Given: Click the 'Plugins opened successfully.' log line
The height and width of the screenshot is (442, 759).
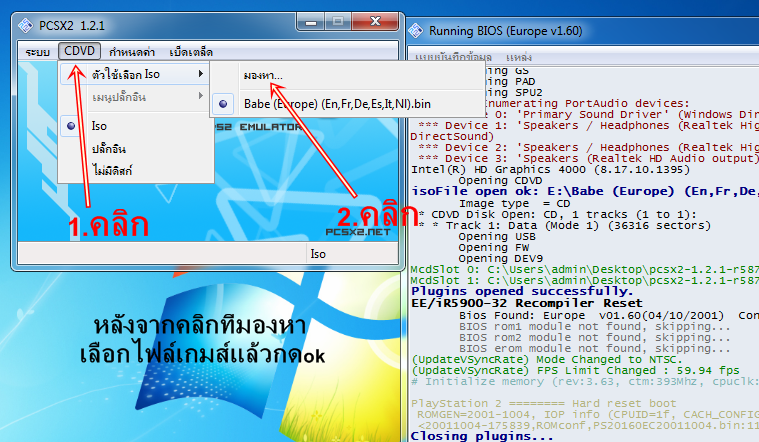Looking at the screenshot, I should (x=522, y=291).
